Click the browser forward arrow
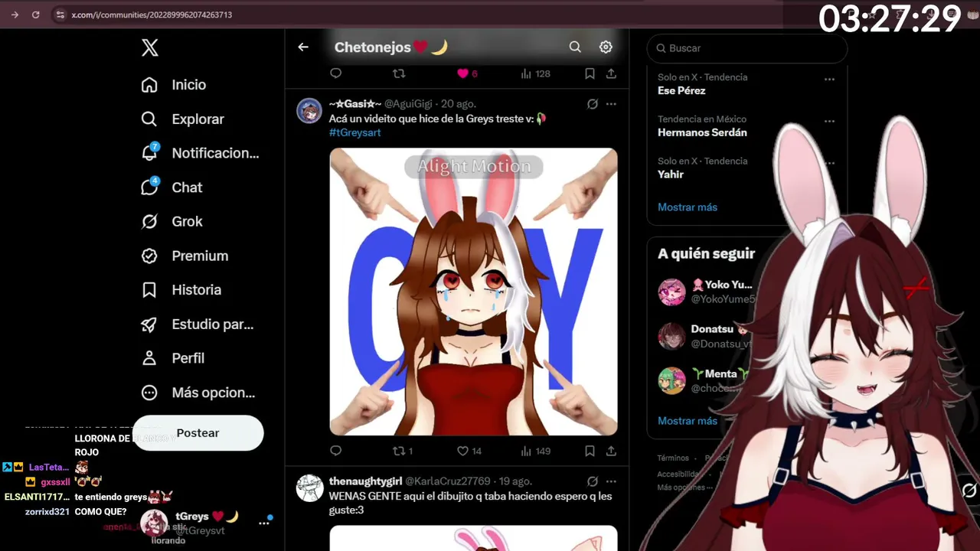 point(15,15)
